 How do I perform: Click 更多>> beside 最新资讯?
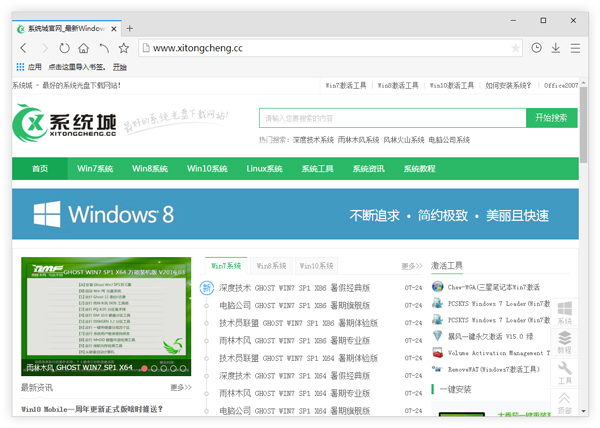tap(181, 387)
